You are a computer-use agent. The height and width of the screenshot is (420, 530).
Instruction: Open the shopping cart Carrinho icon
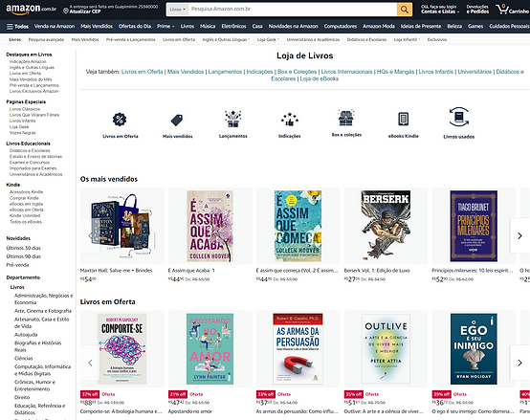click(512, 10)
